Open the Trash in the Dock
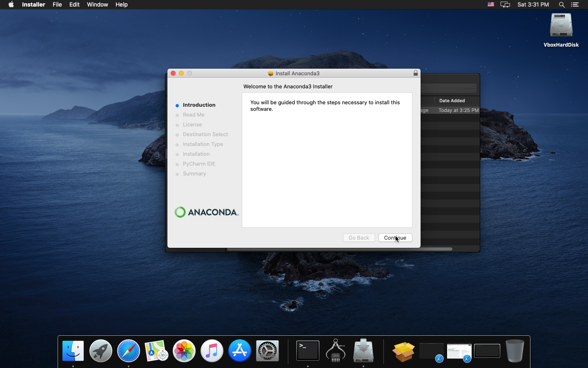The width and height of the screenshot is (588, 368). pos(514,351)
